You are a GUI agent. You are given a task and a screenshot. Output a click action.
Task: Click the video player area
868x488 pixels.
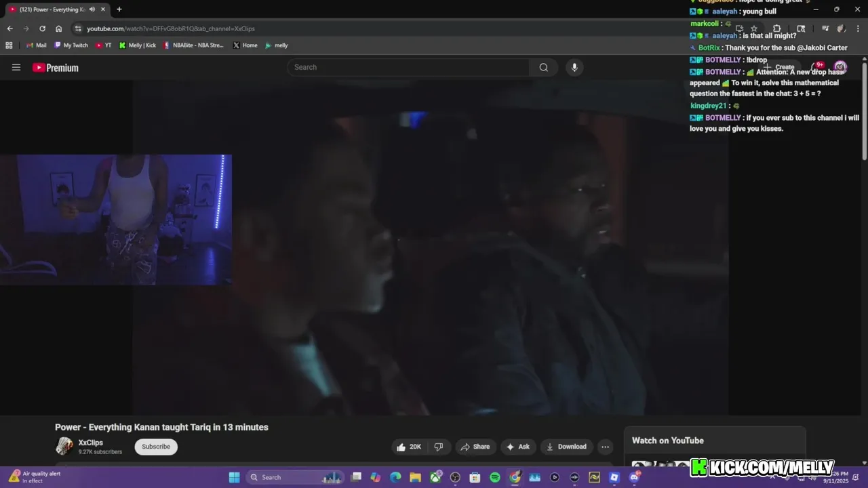pyautogui.click(x=431, y=248)
